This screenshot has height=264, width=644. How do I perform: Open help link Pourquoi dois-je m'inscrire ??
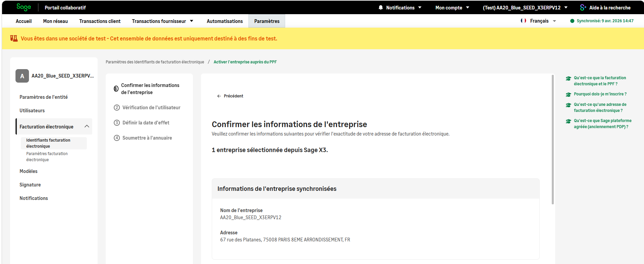pos(600,94)
